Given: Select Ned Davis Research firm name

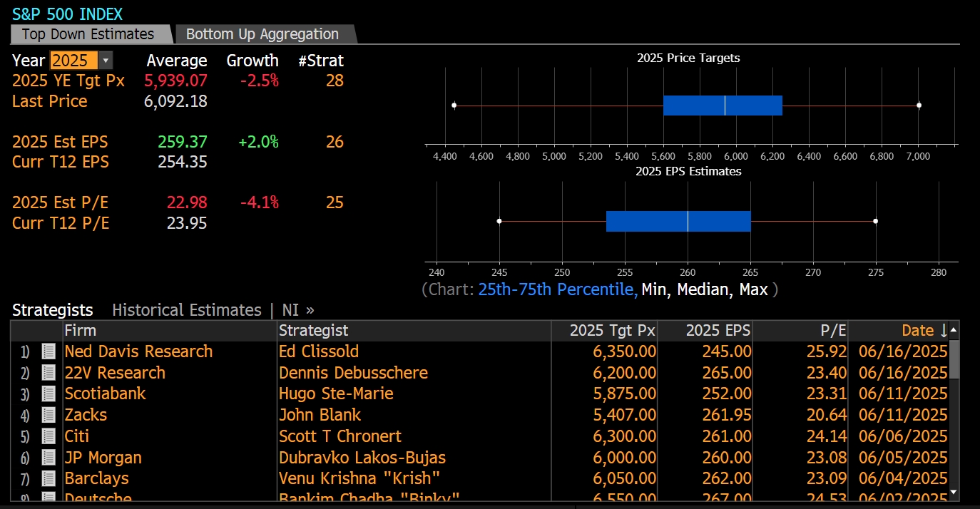Looking at the screenshot, I should tap(138, 351).
